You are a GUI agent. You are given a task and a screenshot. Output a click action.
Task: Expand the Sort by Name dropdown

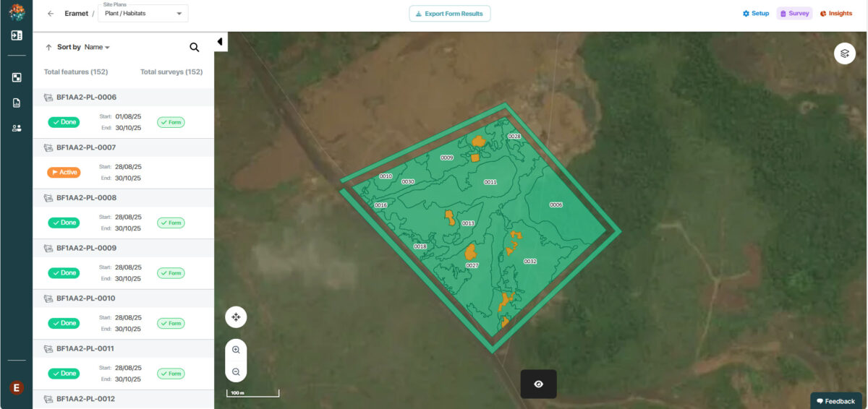pyautogui.click(x=97, y=48)
